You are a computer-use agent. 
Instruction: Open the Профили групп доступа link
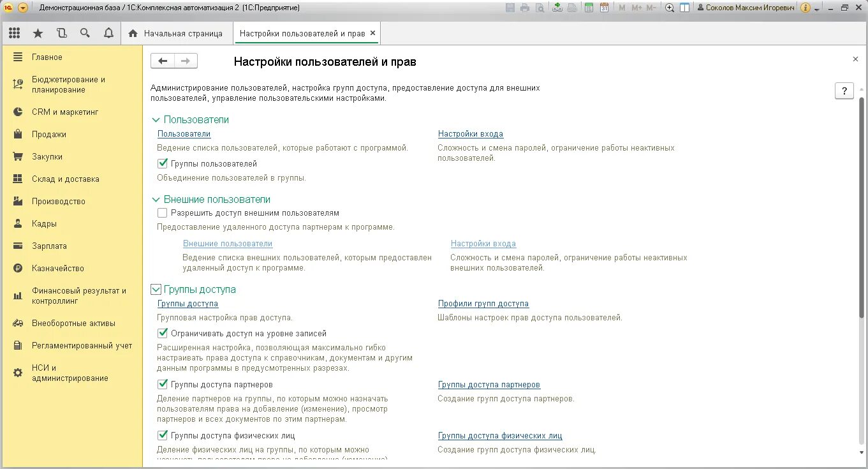(483, 304)
